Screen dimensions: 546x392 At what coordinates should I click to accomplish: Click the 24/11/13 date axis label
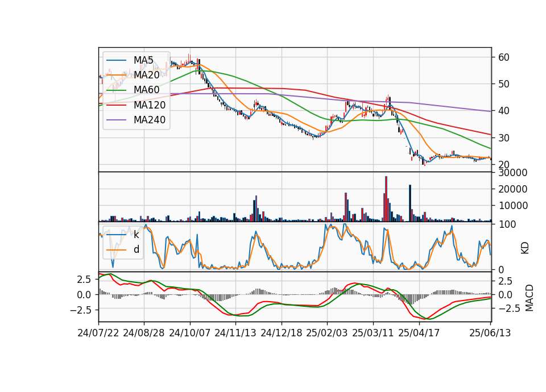pos(235,333)
